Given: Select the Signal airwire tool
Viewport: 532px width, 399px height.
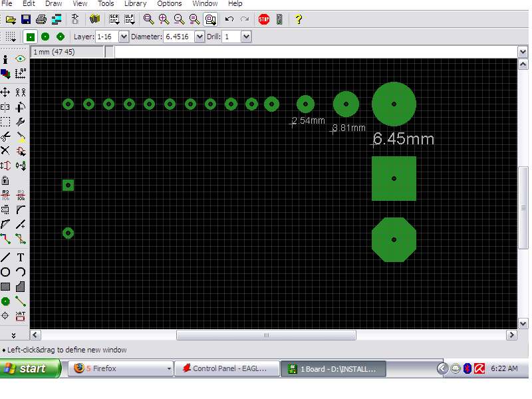Looking at the screenshot, I should coord(21,301).
